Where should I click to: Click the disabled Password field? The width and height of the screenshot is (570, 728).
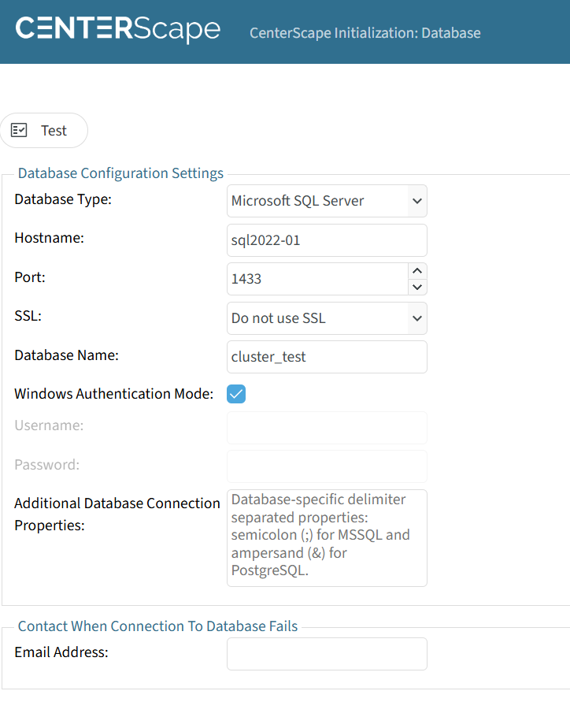pos(327,466)
